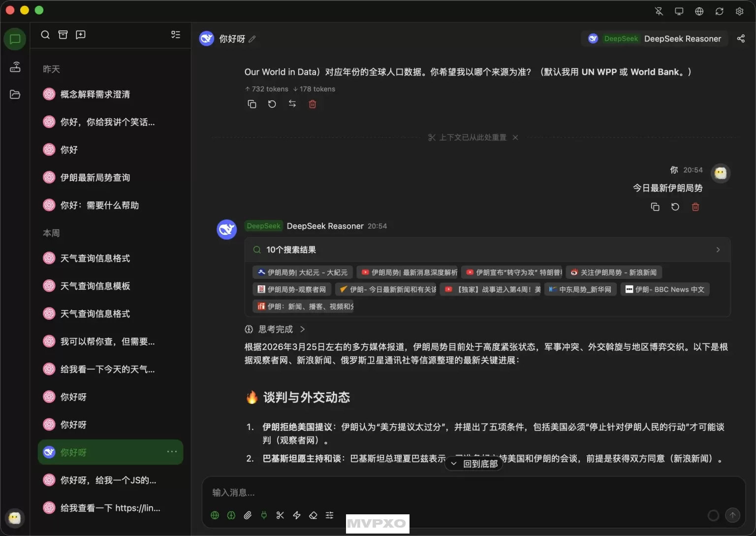Click the 回到底部 button
The image size is (756, 536).
coord(473,464)
